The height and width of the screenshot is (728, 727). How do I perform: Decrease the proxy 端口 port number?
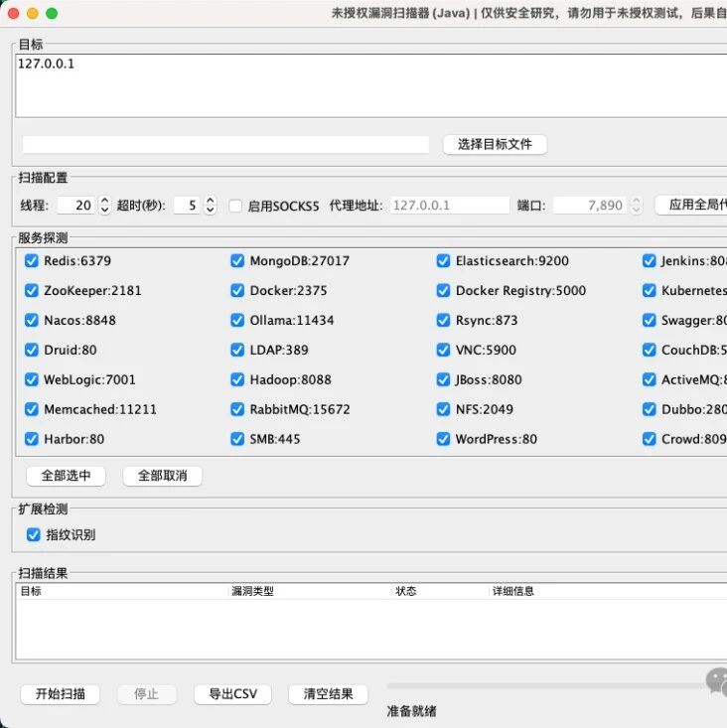click(x=637, y=210)
